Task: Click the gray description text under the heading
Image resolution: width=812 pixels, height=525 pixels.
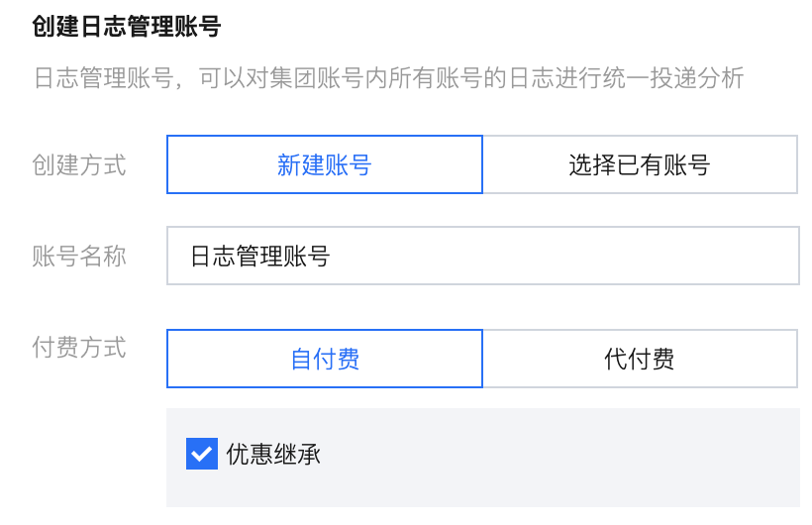Action: click(x=388, y=78)
